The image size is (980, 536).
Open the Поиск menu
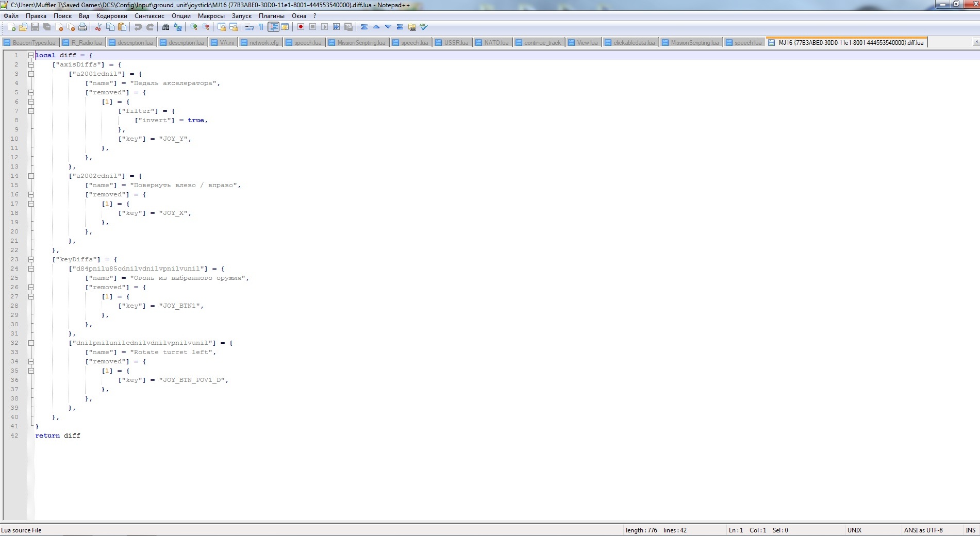tap(63, 16)
